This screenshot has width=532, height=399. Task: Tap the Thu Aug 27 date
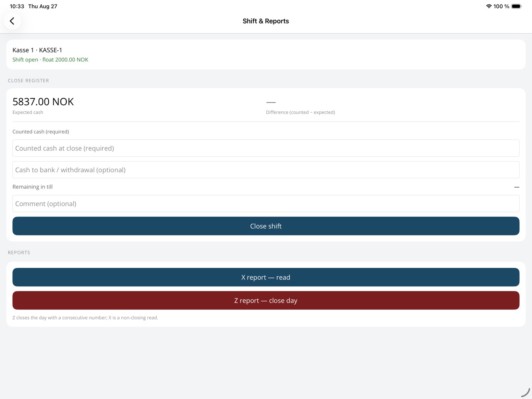tap(43, 6)
